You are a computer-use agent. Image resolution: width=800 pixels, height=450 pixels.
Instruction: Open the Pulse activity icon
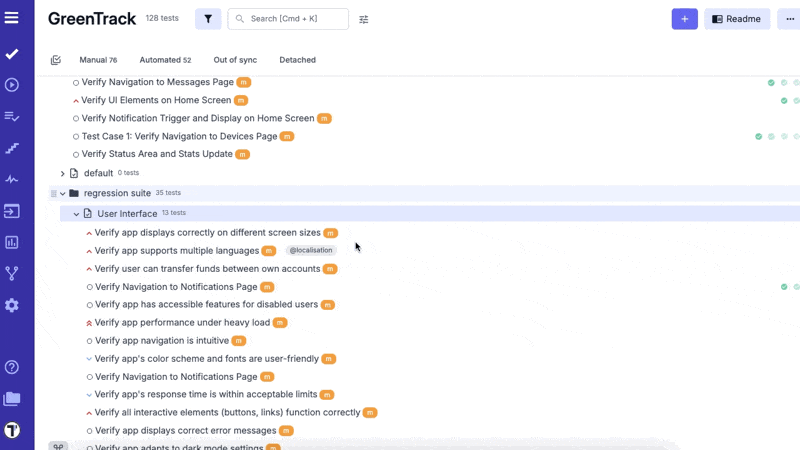click(x=12, y=180)
